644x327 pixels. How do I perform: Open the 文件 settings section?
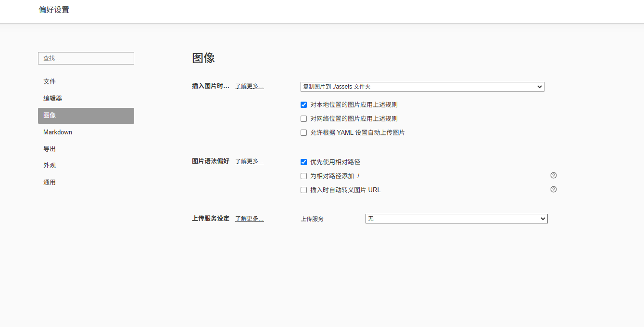86,82
